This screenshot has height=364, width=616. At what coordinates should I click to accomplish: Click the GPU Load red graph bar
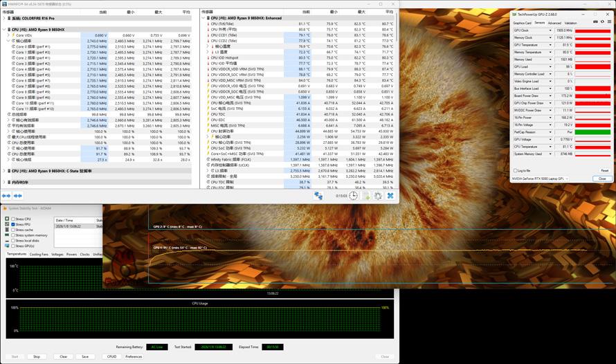pos(593,67)
